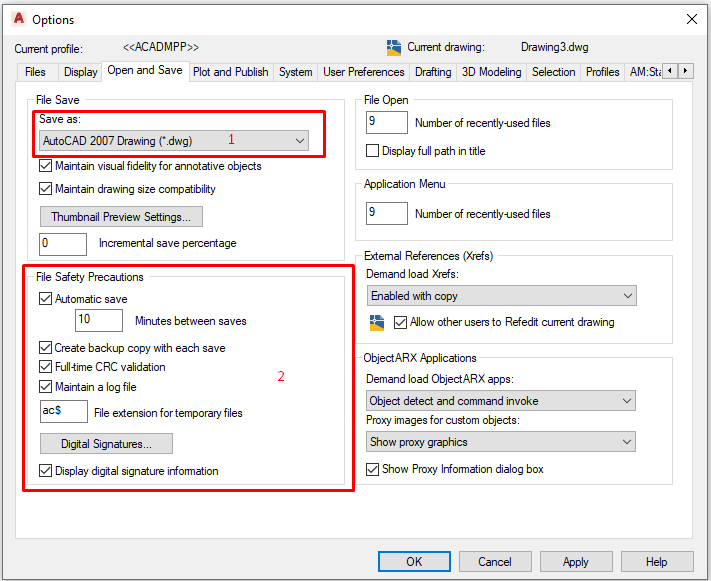Uncheck Maintain a log file

45,386
